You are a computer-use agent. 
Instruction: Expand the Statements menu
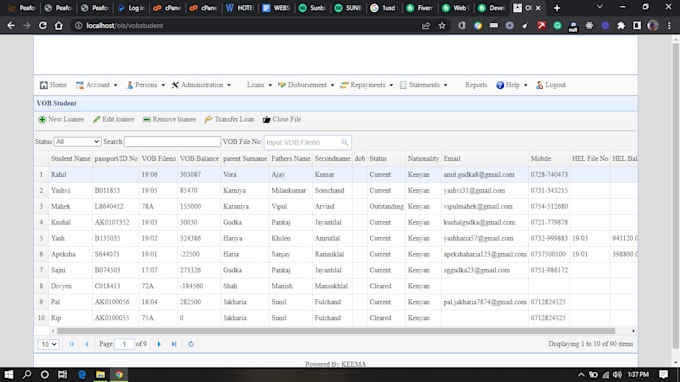(x=423, y=85)
